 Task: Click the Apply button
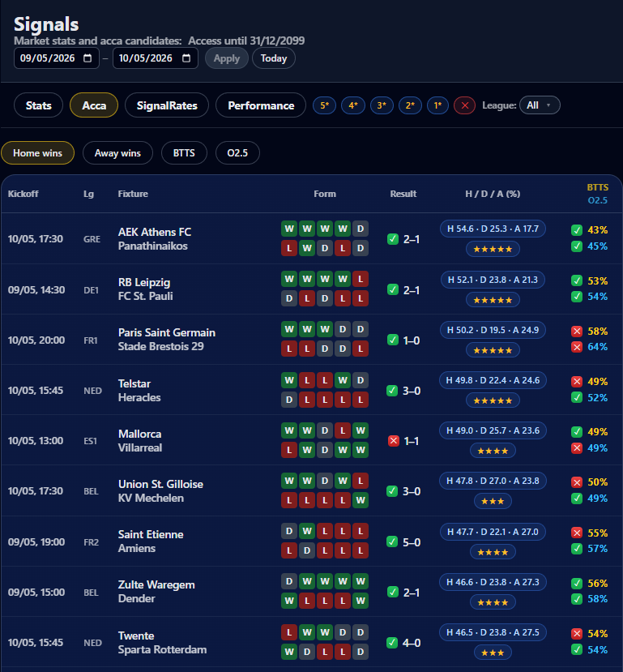227,58
